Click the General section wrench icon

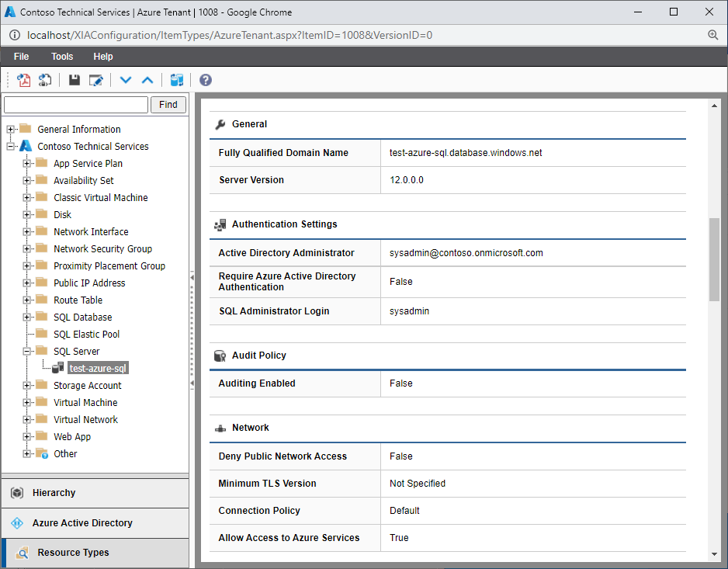coord(220,124)
